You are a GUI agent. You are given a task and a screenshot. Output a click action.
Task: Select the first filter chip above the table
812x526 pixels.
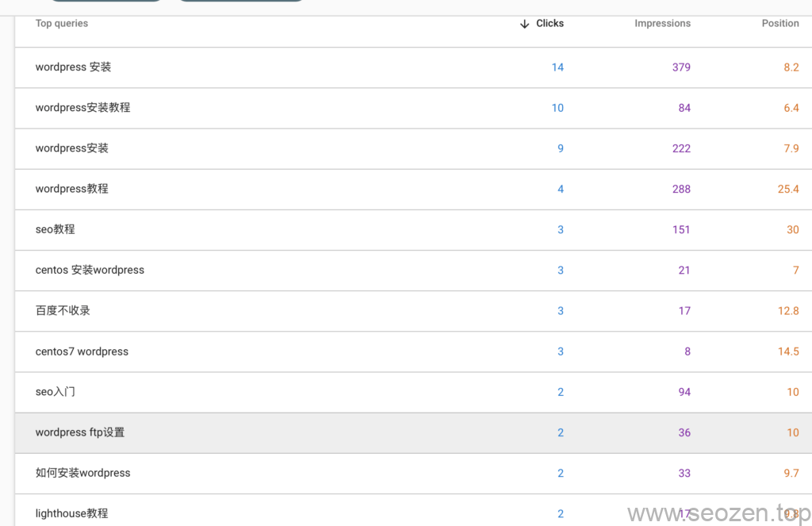(x=105, y=2)
